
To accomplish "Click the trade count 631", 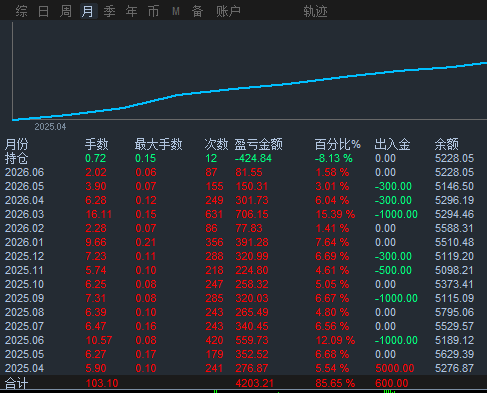I will (214, 214).
